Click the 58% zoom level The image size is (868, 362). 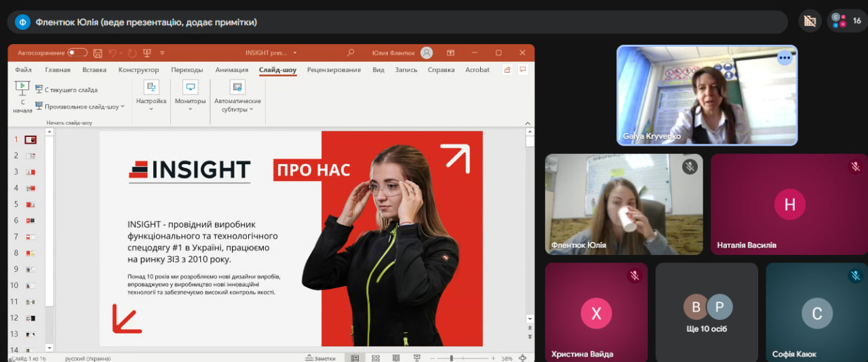click(507, 358)
